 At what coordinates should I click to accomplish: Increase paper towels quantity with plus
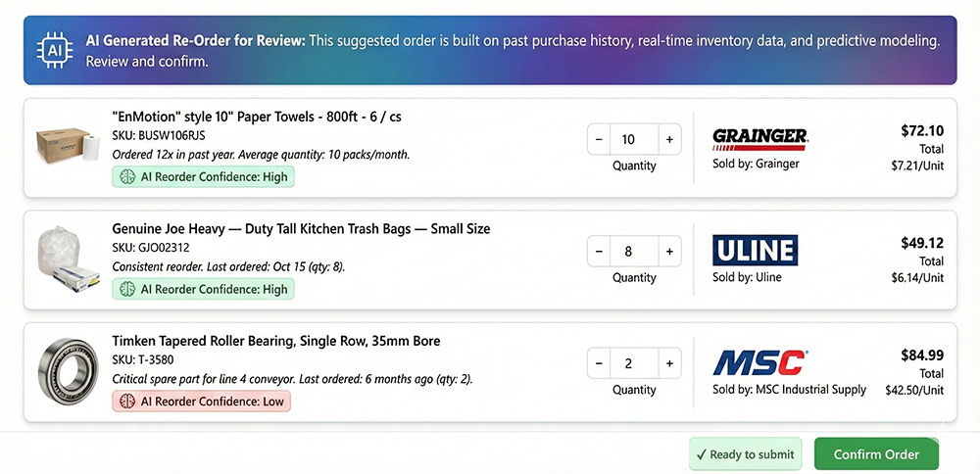[x=669, y=140]
